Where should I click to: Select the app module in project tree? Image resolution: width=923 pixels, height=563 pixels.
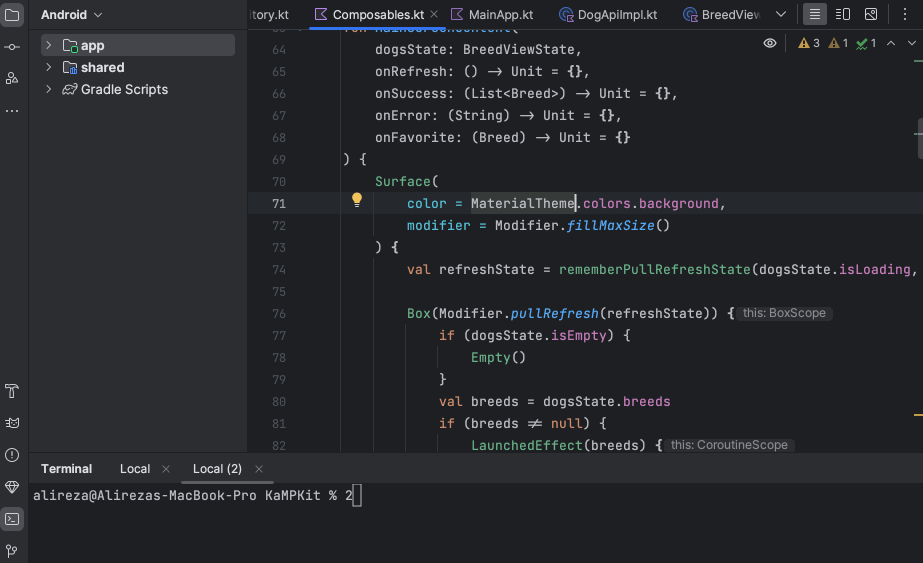click(138, 45)
